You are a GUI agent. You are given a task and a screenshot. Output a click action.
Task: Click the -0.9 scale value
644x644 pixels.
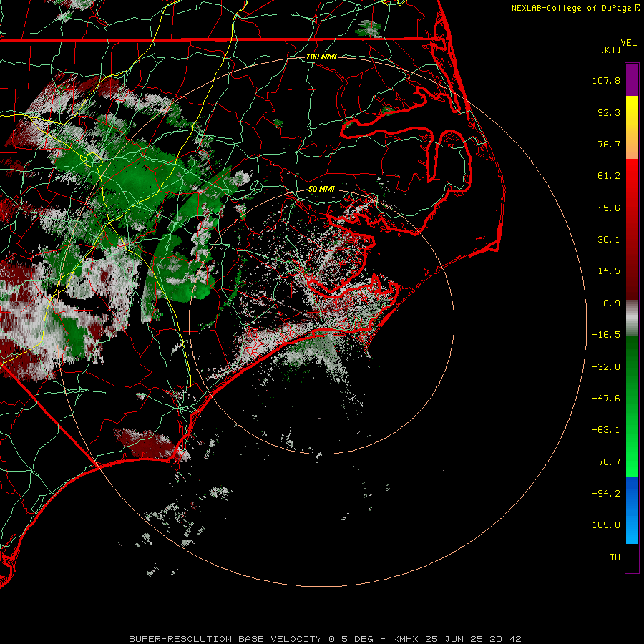tap(609, 303)
